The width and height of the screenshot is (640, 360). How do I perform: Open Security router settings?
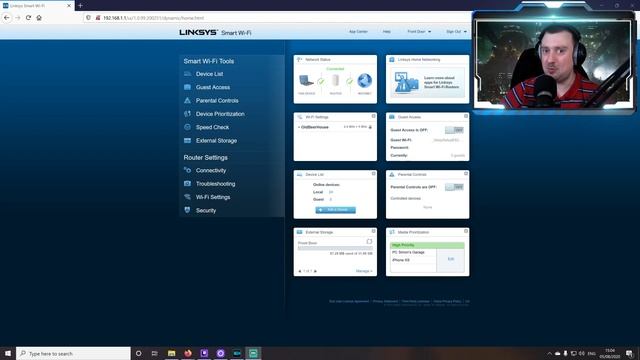click(x=206, y=211)
